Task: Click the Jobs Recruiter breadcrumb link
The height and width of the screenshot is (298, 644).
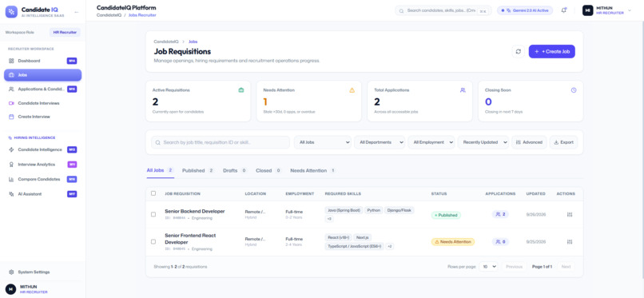Action: tap(142, 15)
